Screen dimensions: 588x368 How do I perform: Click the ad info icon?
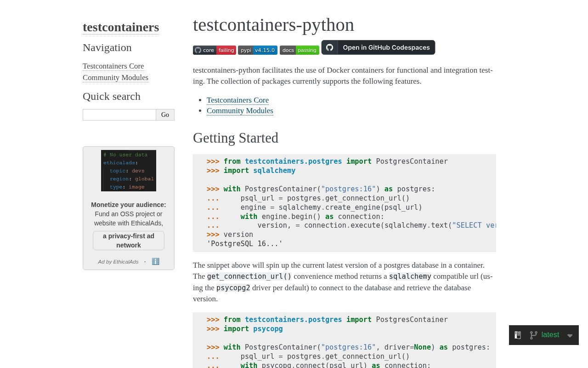point(156,261)
